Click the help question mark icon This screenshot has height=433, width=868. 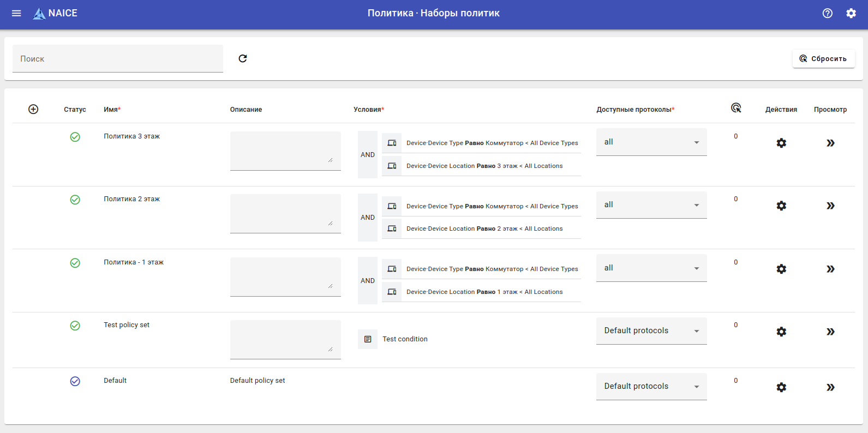828,13
